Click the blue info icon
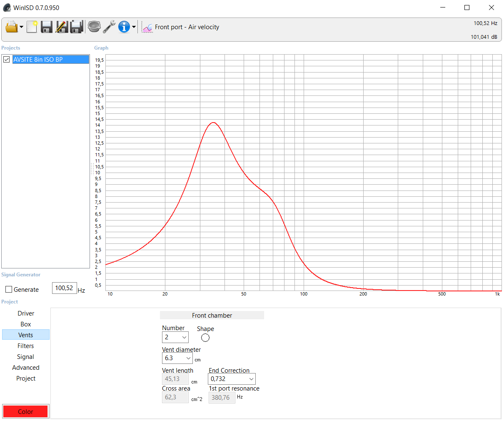504x421 pixels. point(124,27)
